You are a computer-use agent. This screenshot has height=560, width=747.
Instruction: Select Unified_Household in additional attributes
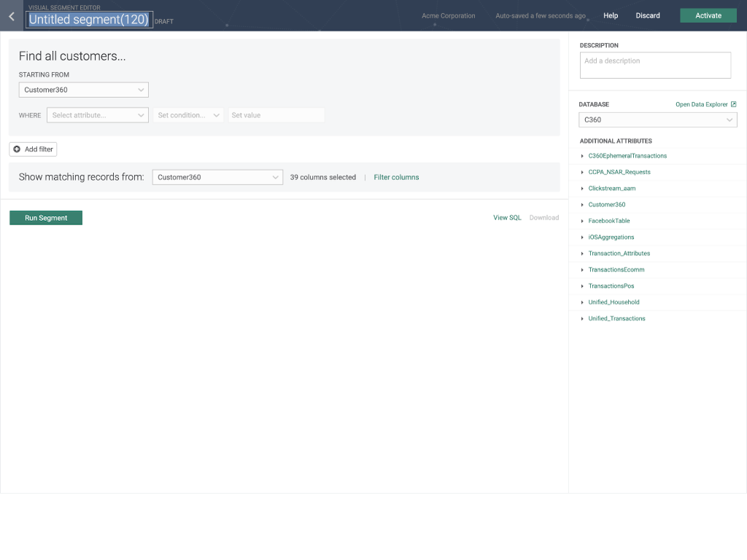coord(614,302)
